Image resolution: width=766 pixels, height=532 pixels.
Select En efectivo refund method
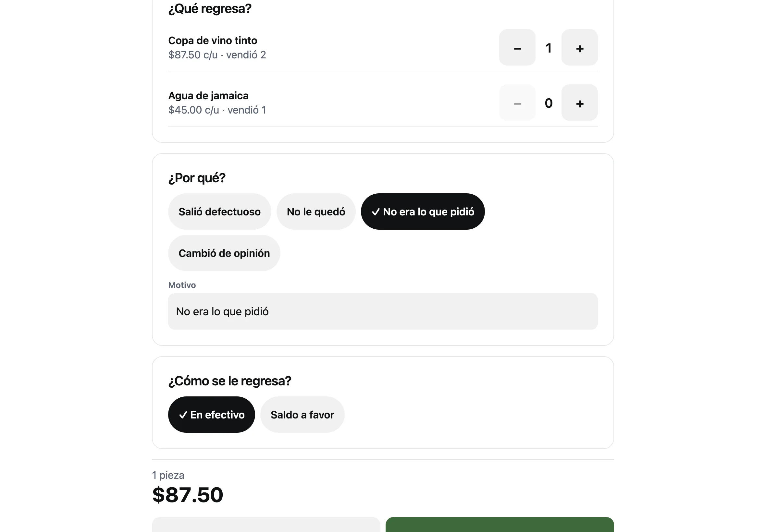(x=211, y=415)
